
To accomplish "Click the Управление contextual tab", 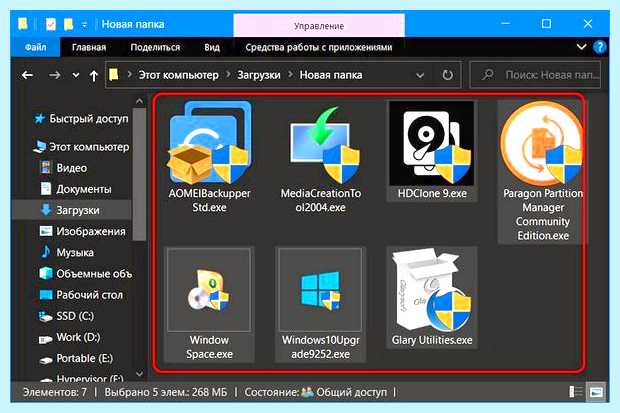I will pyautogui.click(x=319, y=26).
